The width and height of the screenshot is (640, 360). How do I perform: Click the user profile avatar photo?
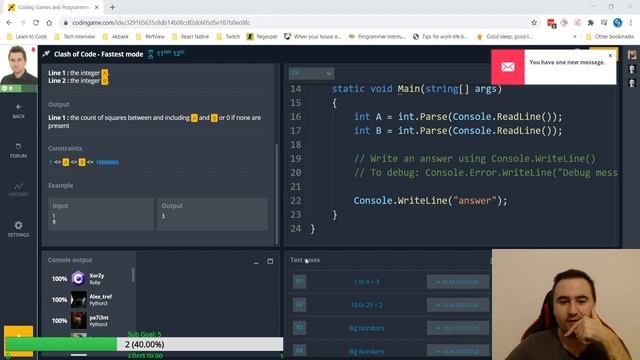(18, 64)
